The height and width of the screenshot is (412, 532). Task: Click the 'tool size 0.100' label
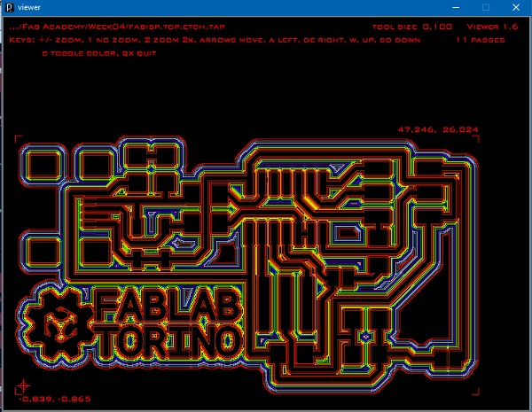coord(412,27)
